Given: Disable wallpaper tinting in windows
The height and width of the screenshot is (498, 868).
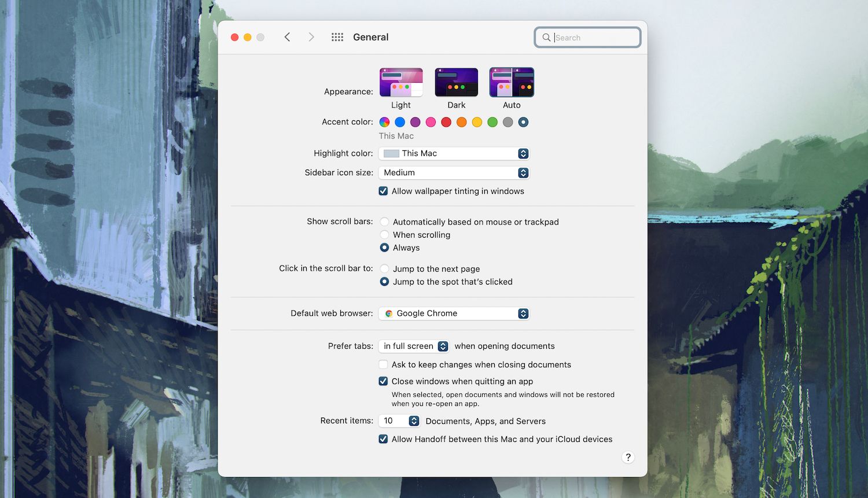Looking at the screenshot, I should click(383, 191).
